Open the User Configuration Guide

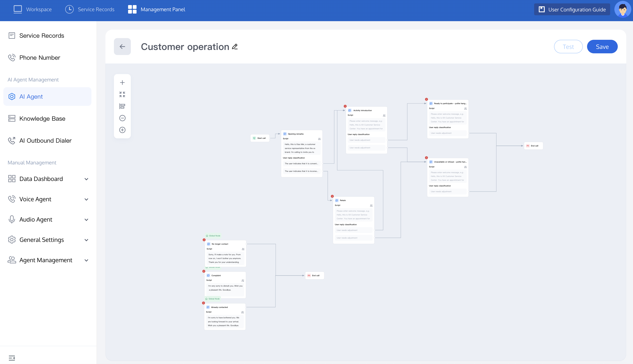pyautogui.click(x=572, y=10)
